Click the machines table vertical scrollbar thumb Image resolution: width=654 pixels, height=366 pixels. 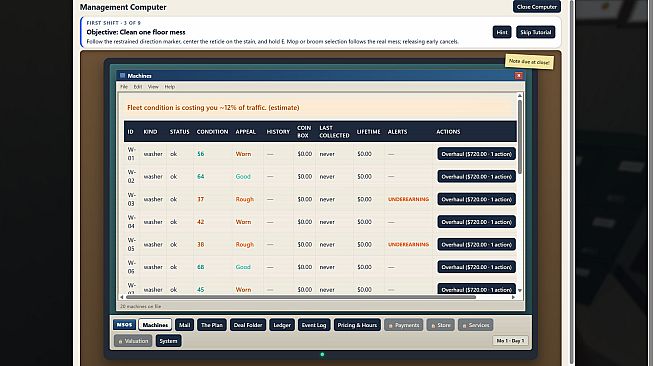(x=520, y=136)
